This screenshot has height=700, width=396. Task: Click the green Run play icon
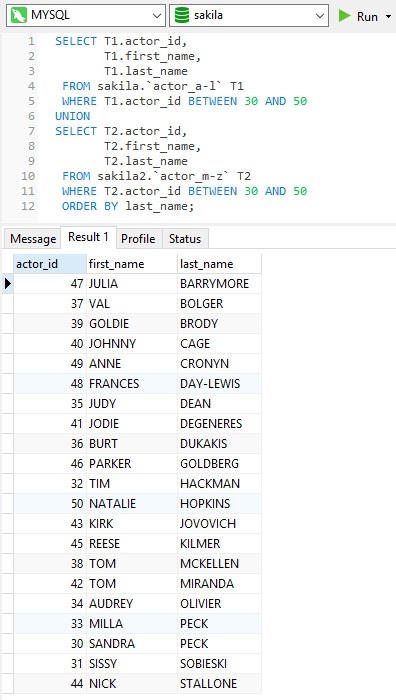(x=344, y=16)
